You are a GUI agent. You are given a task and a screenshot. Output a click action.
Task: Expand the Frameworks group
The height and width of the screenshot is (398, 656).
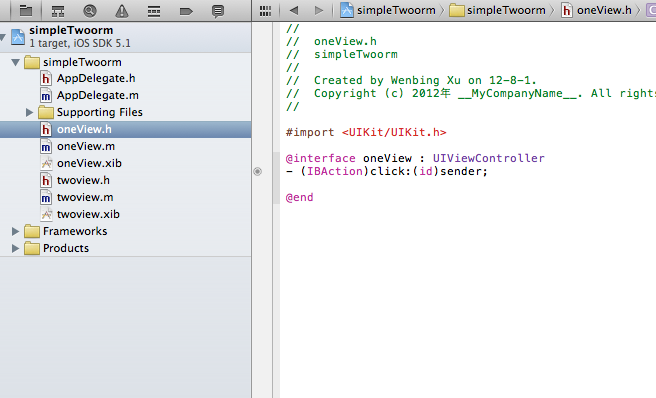pyautogui.click(x=15, y=231)
